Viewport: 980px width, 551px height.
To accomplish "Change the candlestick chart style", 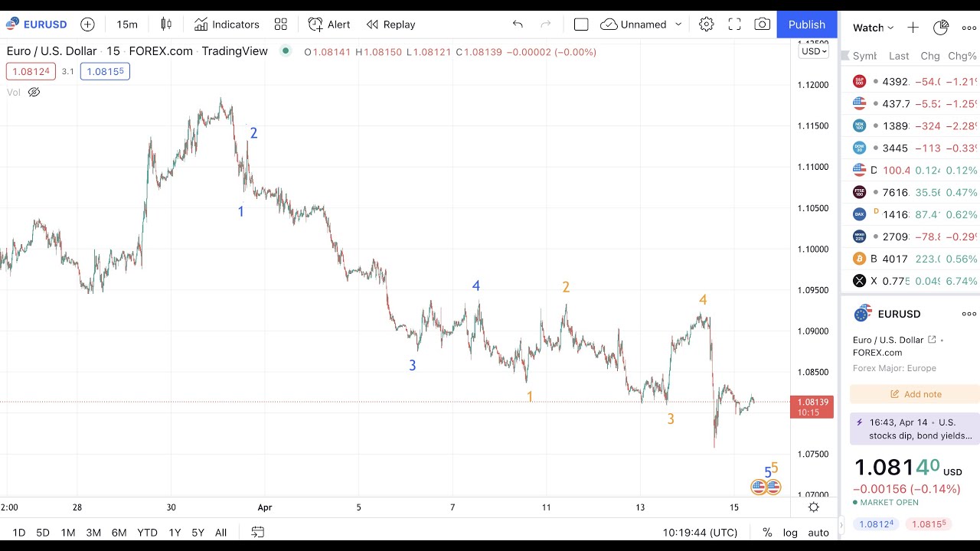I will coord(167,24).
